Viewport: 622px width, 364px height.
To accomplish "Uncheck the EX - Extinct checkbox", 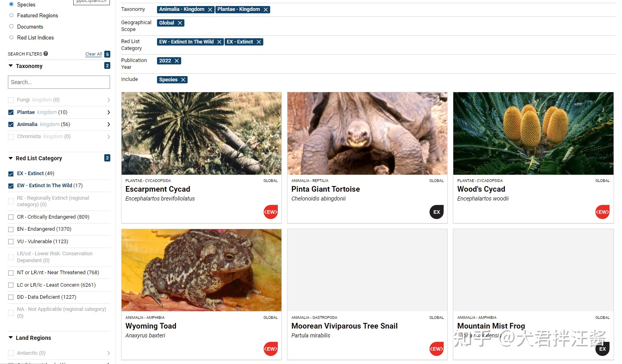I will click(x=11, y=174).
